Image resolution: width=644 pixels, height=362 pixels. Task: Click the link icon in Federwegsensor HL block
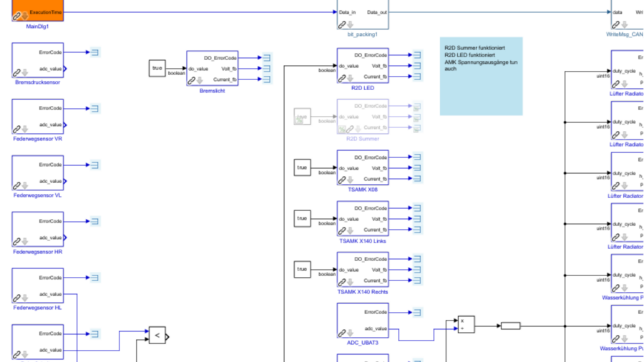point(16,298)
